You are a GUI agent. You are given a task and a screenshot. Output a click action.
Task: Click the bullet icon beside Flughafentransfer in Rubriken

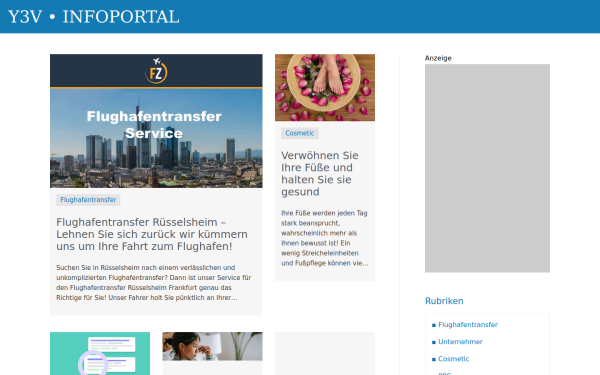pos(434,325)
